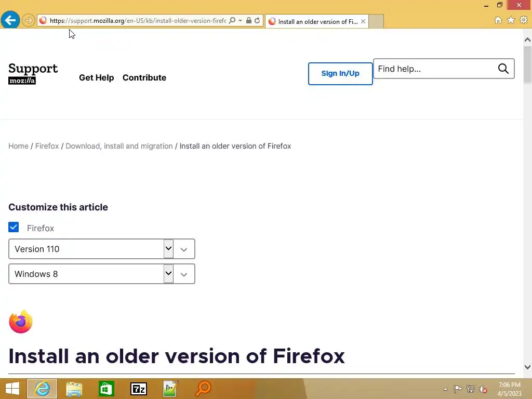Click the vertical scrollbar thumb
The height and width of the screenshot is (399, 532).
pyautogui.click(x=527, y=64)
